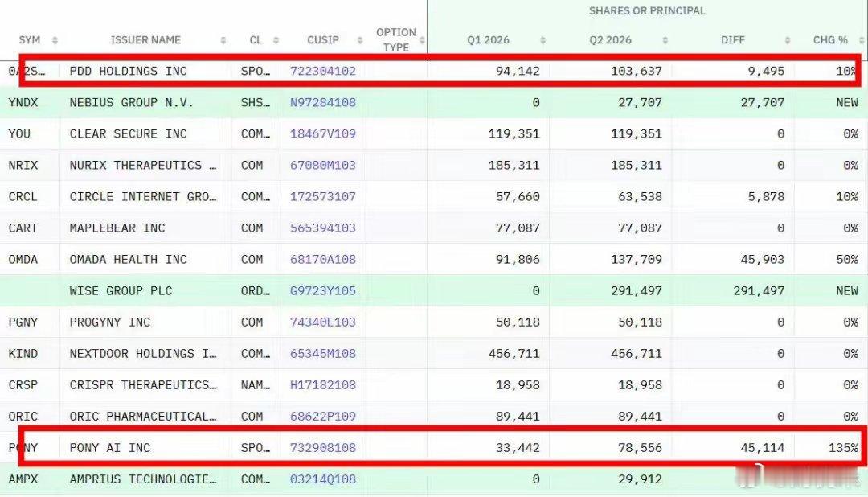Viewport: 868px width, 497px height.
Task: Select OMADA HEALTH INC issuer name
Action: point(128,259)
